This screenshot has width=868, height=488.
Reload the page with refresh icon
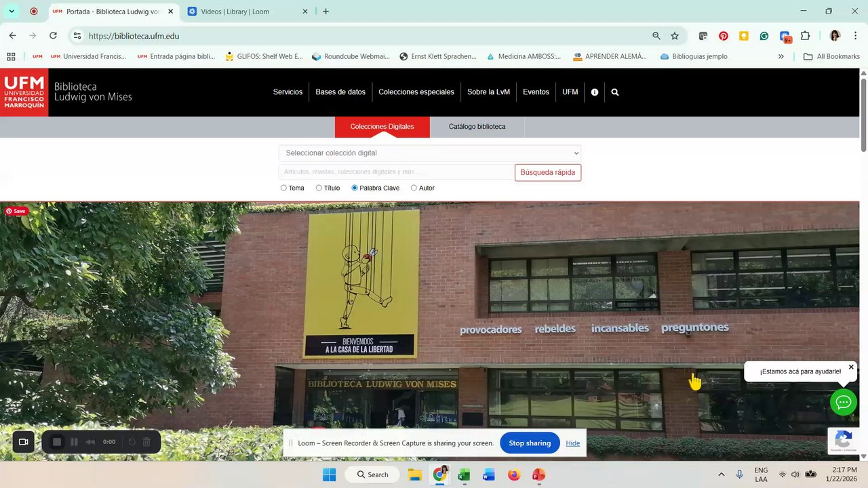pos(53,36)
